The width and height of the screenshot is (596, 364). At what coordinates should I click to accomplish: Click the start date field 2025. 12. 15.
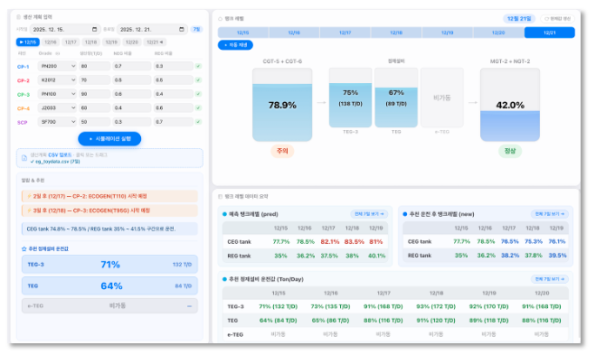[x=65, y=29]
